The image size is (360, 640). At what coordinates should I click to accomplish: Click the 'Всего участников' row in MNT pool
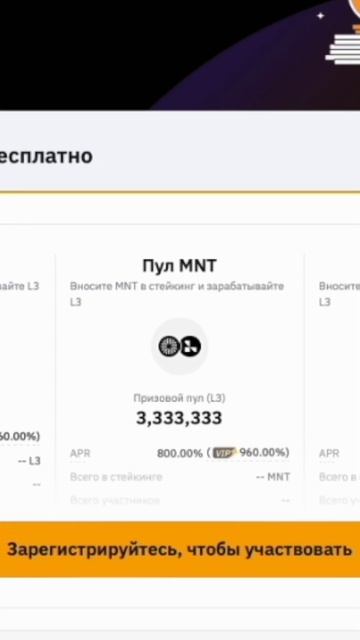pyautogui.click(x=180, y=500)
